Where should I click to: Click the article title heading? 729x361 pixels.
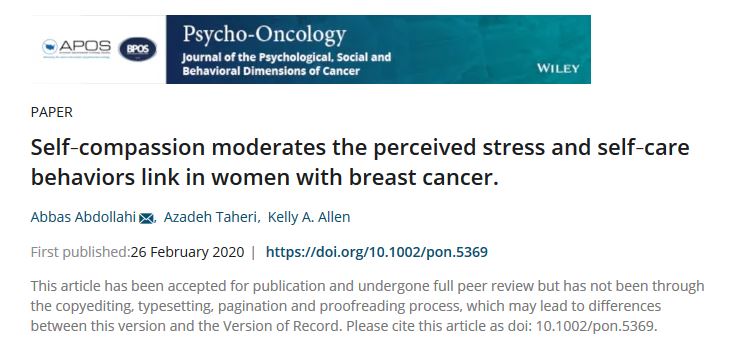360,162
